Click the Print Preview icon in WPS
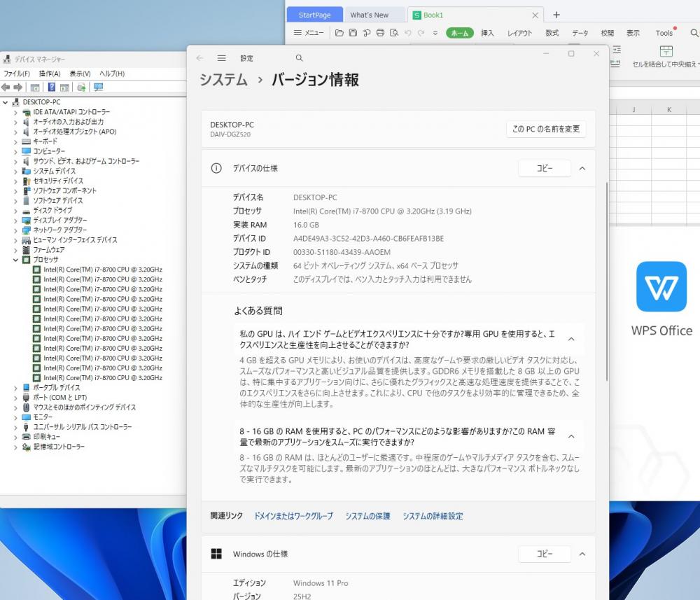The height and width of the screenshot is (600, 700). click(x=394, y=33)
